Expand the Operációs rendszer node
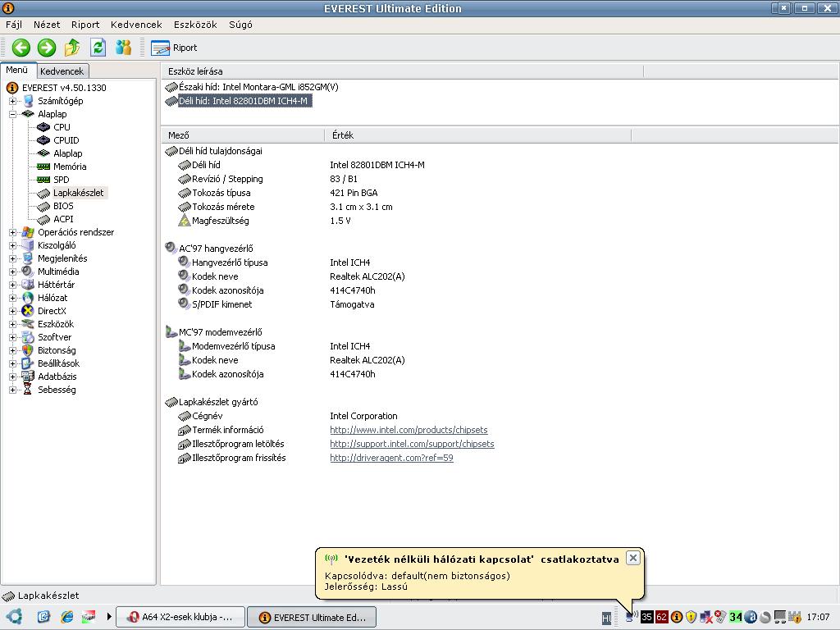Viewport: 840px width, 630px height. [12, 232]
